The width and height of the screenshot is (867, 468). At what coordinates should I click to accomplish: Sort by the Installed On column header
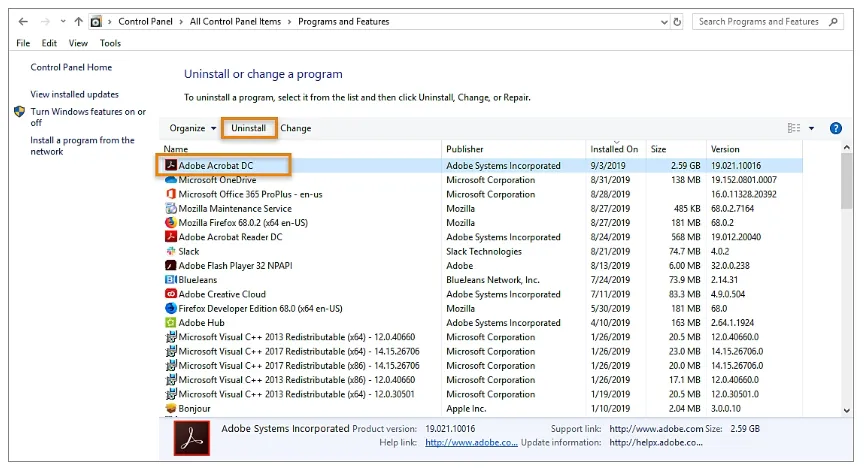point(614,149)
